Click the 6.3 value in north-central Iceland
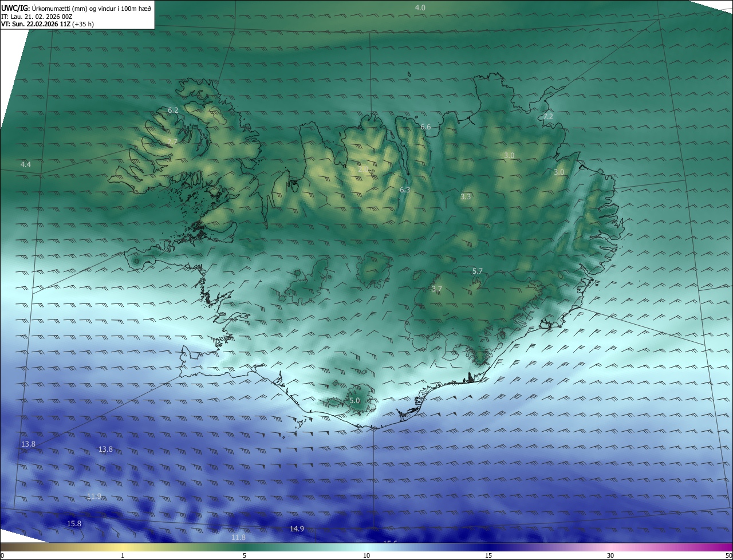 405,190
